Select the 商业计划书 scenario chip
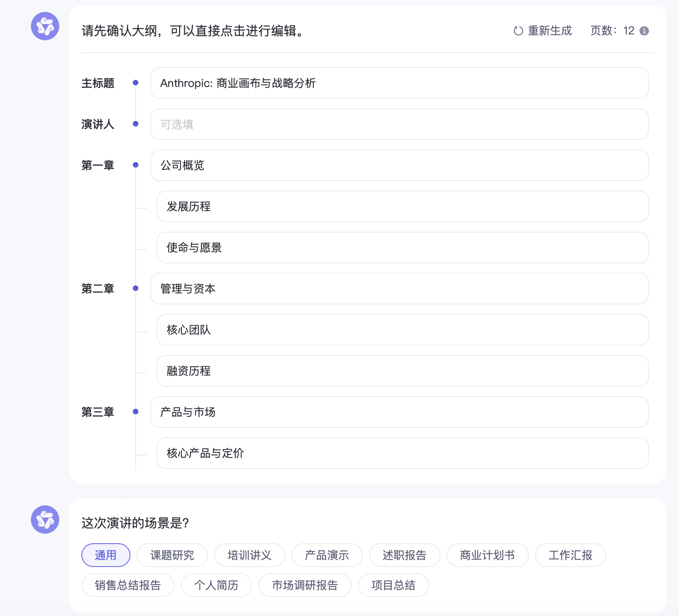Screen dimensions: 679x616 tap(488, 555)
